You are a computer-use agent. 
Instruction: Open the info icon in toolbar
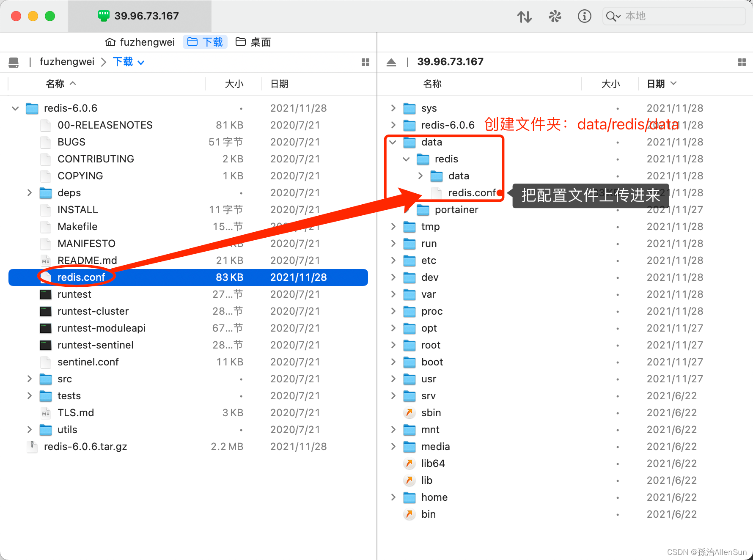click(585, 16)
